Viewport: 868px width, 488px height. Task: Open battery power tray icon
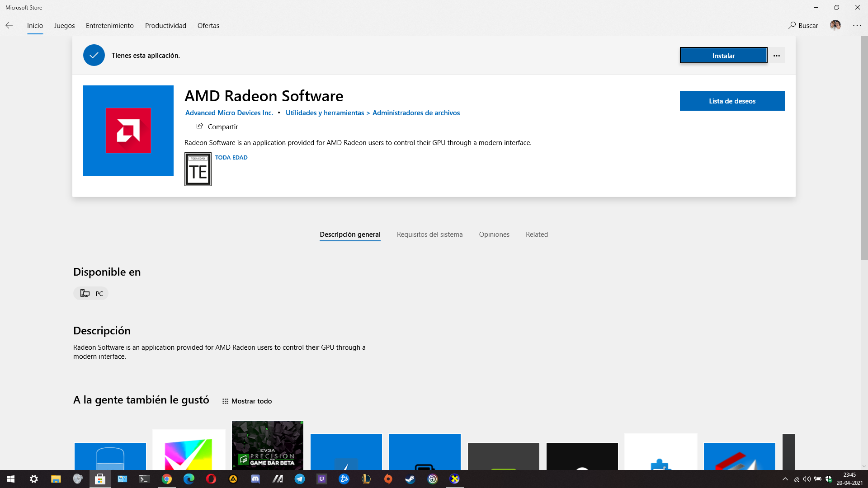point(818,479)
